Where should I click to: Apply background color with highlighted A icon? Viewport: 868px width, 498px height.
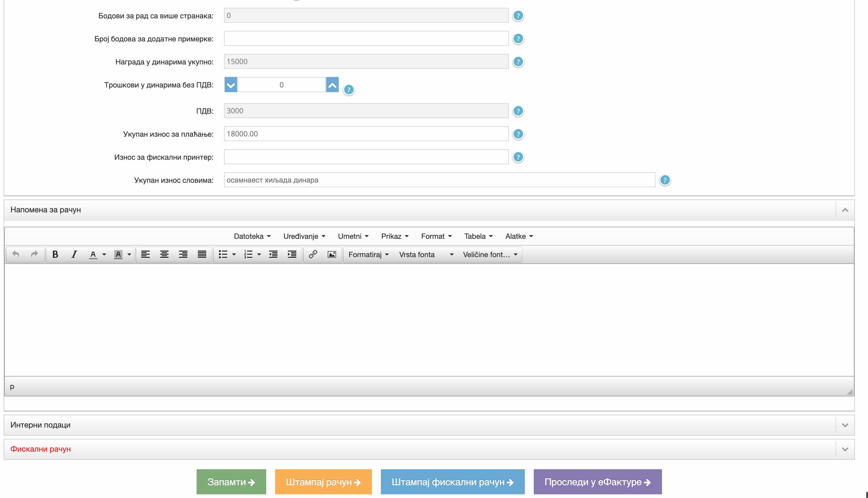point(118,254)
